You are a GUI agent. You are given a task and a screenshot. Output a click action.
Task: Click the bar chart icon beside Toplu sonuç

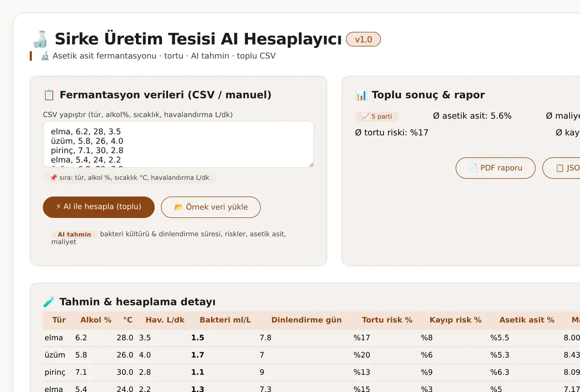(x=361, y=95)
